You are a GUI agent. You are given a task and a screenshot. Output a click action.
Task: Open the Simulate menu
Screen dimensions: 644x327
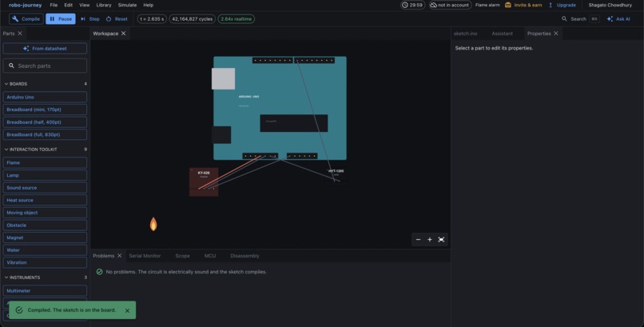[127, 5]
